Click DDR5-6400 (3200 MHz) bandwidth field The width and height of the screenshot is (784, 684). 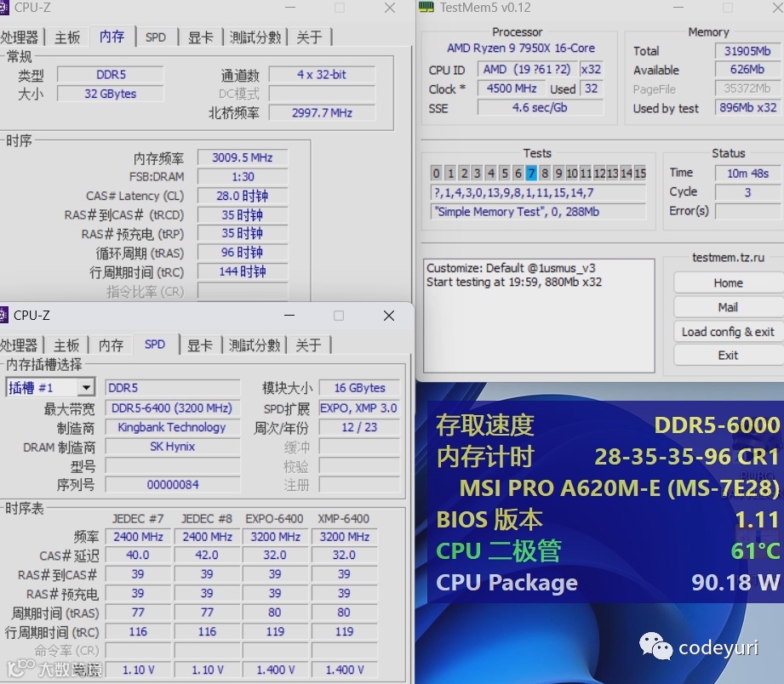coord(173,408)
